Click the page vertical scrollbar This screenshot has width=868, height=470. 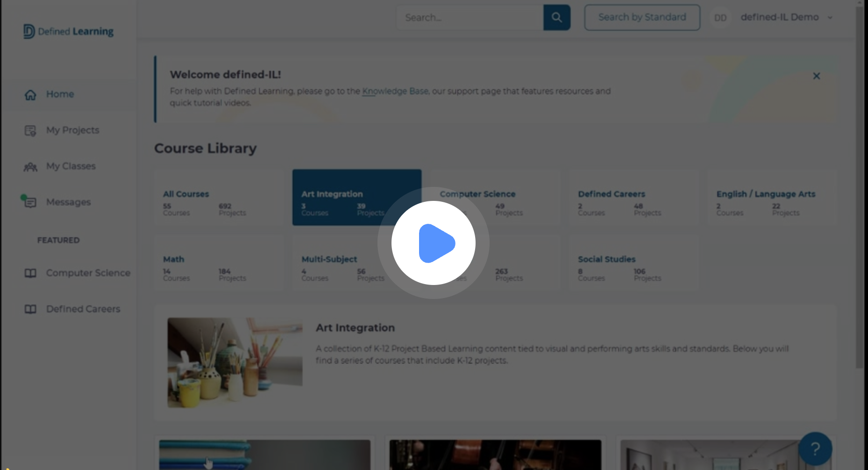click(x=860, y=187)
